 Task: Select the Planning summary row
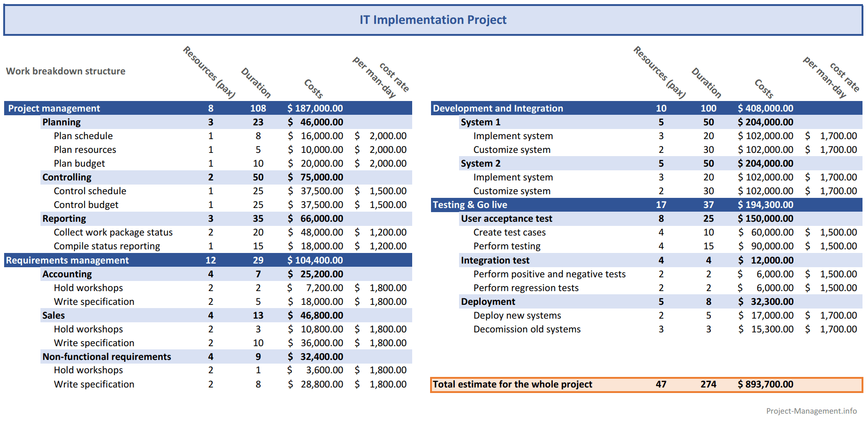click(x=61, y=122)
